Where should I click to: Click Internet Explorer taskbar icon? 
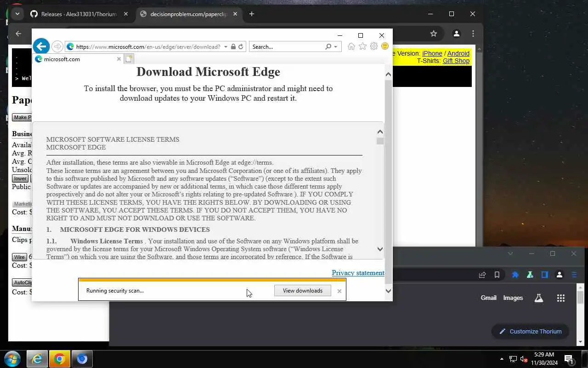[x=37, y=359]
